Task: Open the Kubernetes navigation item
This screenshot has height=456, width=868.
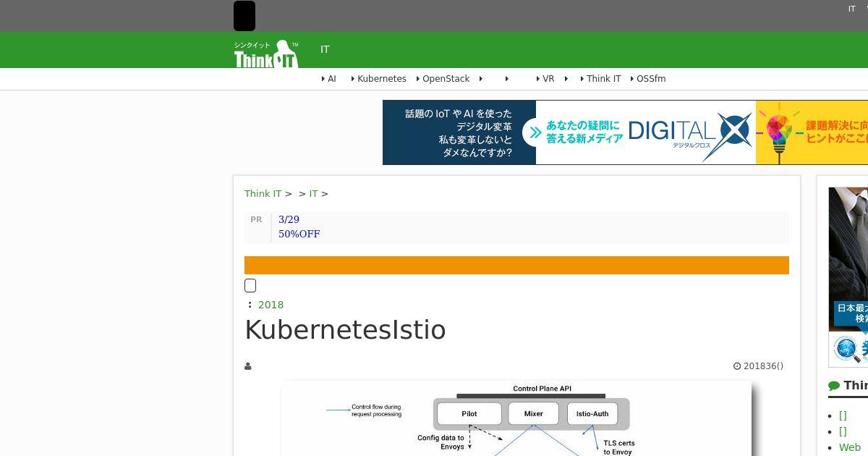Action: 382,79
